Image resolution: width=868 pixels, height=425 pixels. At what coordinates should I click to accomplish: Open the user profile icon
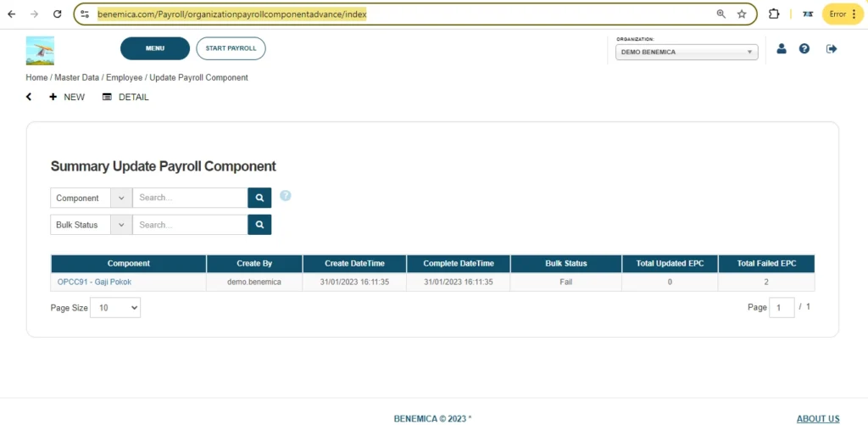point(781,48)
